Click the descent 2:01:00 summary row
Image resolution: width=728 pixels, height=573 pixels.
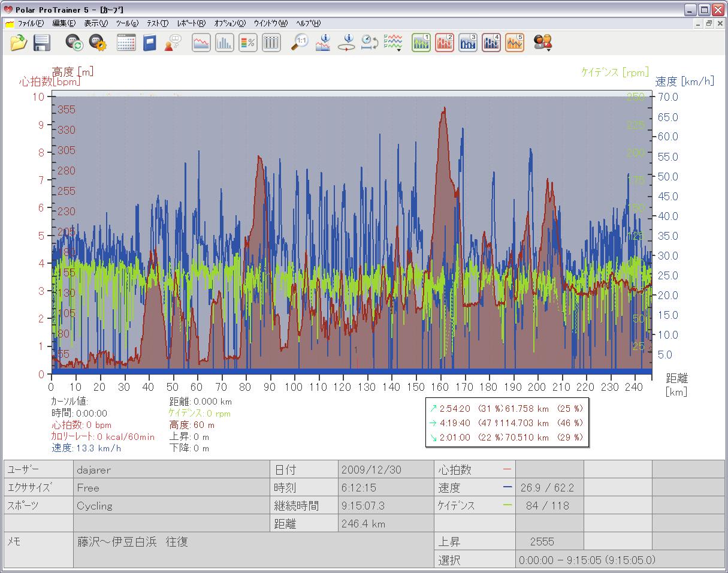coord(506,437)
